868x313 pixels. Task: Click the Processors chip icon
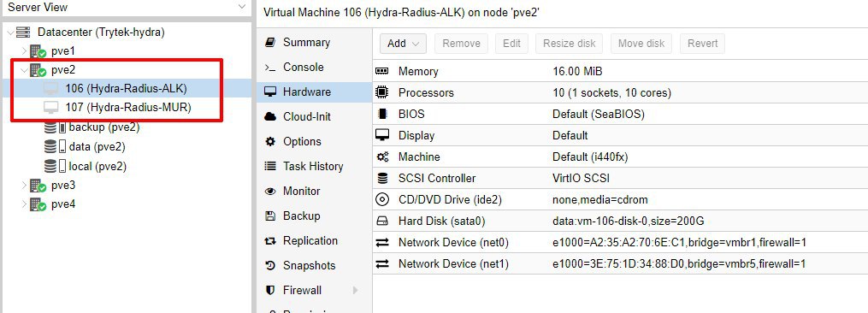[382, 92]
